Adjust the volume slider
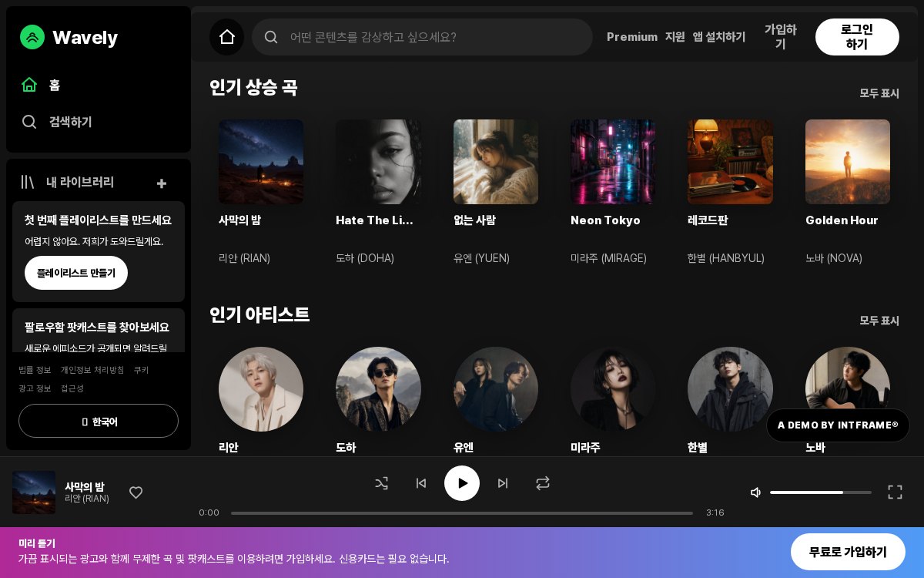 click(821, 492)
